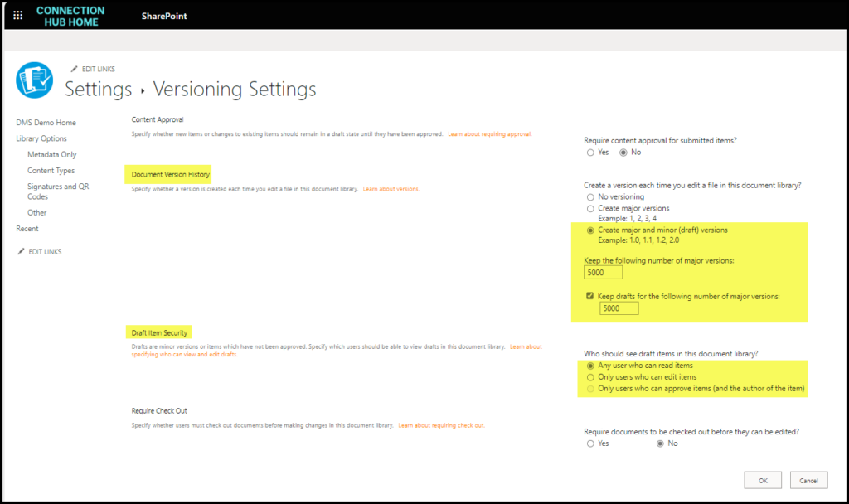Open Library Options in left navigation

pyautogui.click(x=41, y=138)
